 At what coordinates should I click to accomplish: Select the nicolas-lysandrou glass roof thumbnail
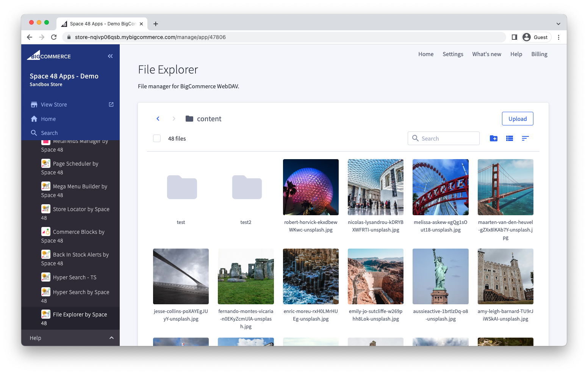[375, 187]
